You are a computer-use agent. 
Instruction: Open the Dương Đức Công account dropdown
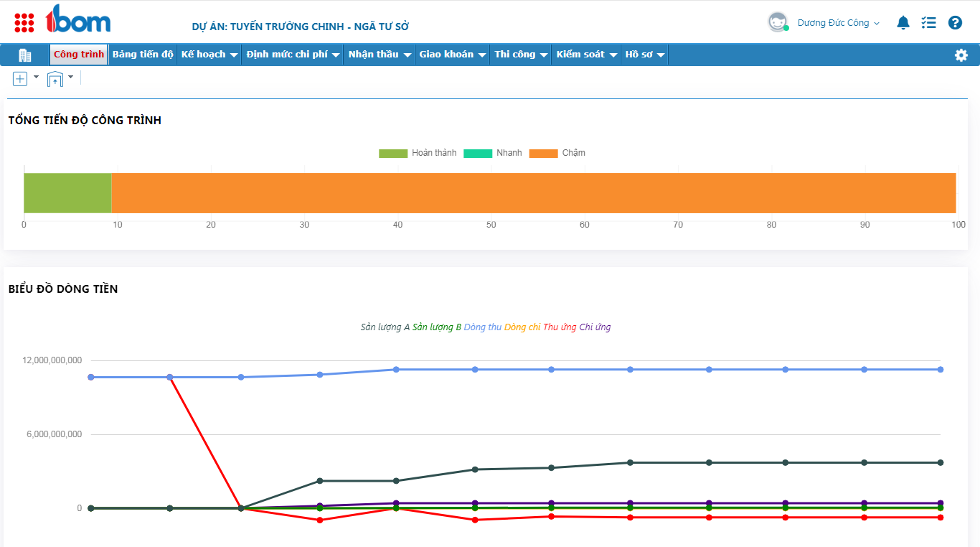coord(838,23)
